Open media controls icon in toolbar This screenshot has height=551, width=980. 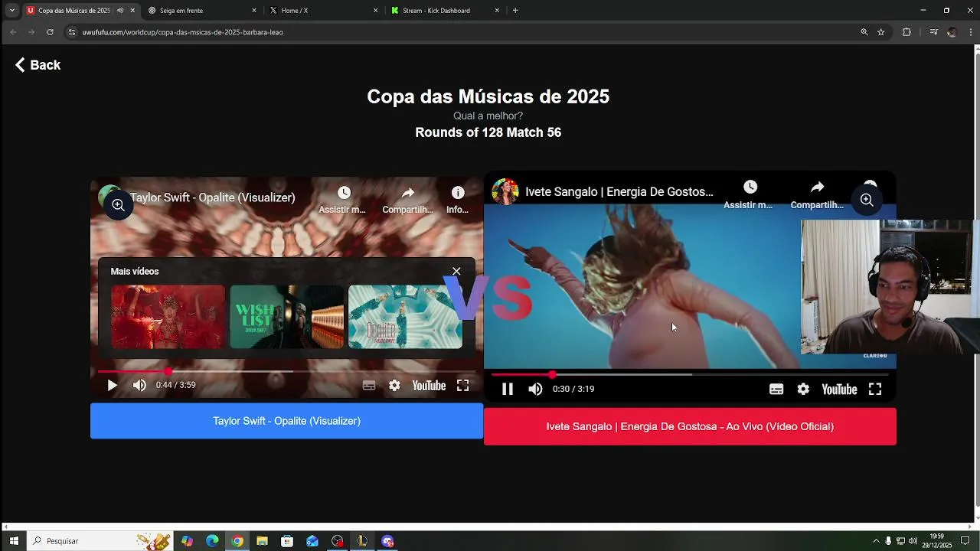coord(933,32)
